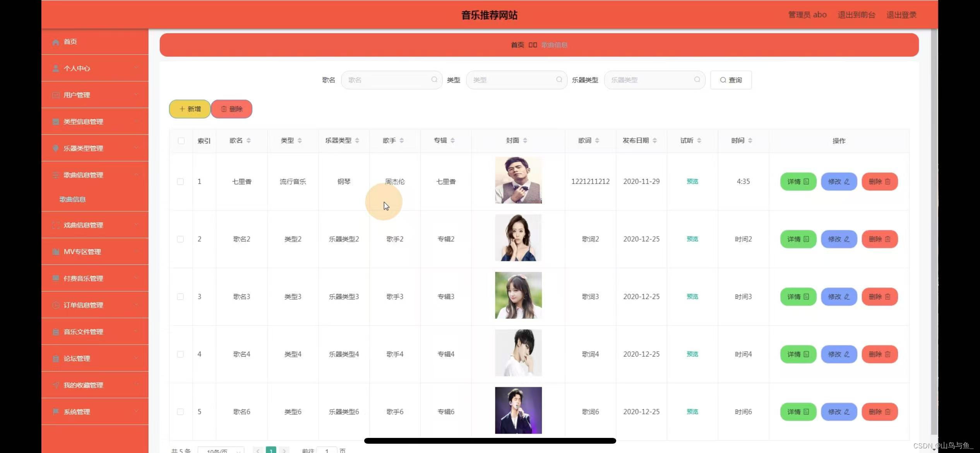The height and width of the screenshot is (453, 980).
Task: Select the checkbox for 歌名3 row
Action: point(180,297)
